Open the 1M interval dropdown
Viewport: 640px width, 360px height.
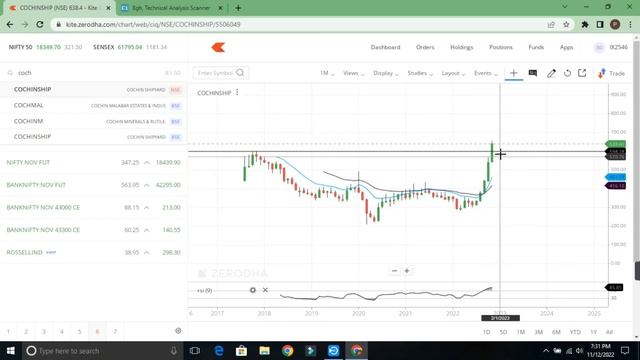pyautogui.click(x=327, y=73)
